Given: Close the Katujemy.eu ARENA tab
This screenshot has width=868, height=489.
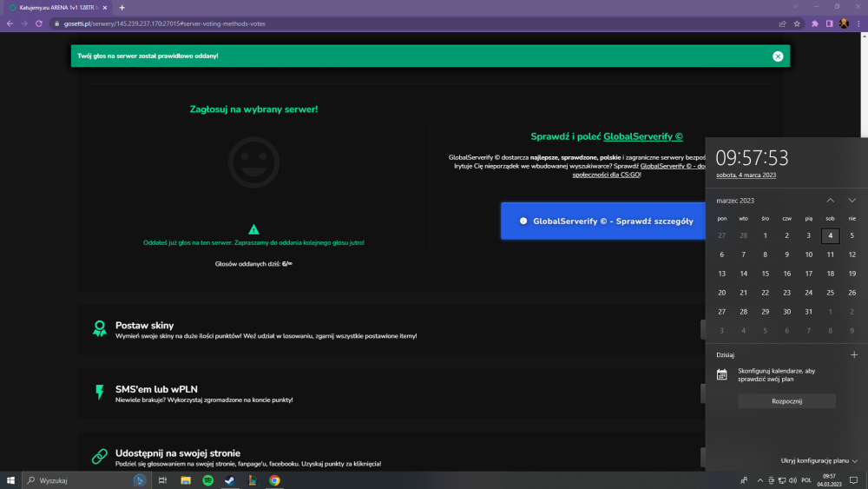Looking at the screenshot, I should click(x=105, y=8).
